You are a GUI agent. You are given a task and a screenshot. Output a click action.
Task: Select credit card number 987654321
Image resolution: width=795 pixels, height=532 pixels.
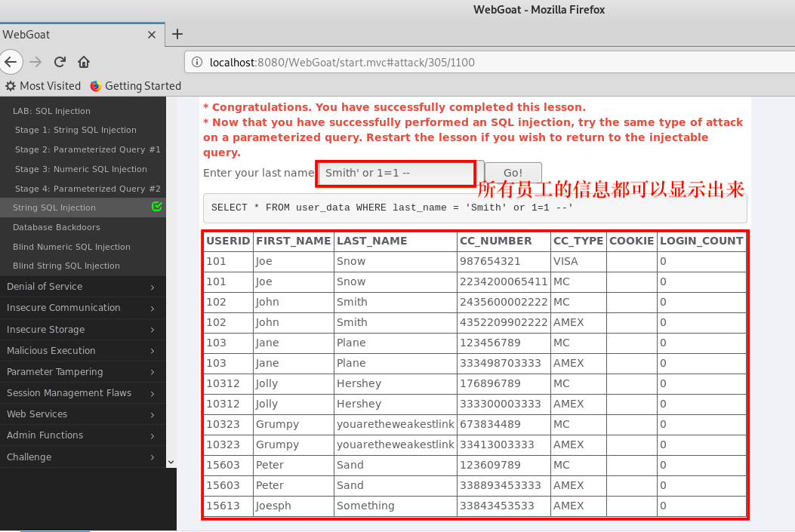490,261
